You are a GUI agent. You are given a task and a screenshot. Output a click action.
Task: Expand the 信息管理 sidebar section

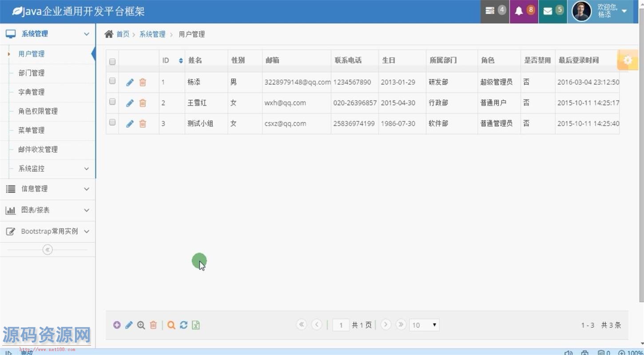(48, 189)
